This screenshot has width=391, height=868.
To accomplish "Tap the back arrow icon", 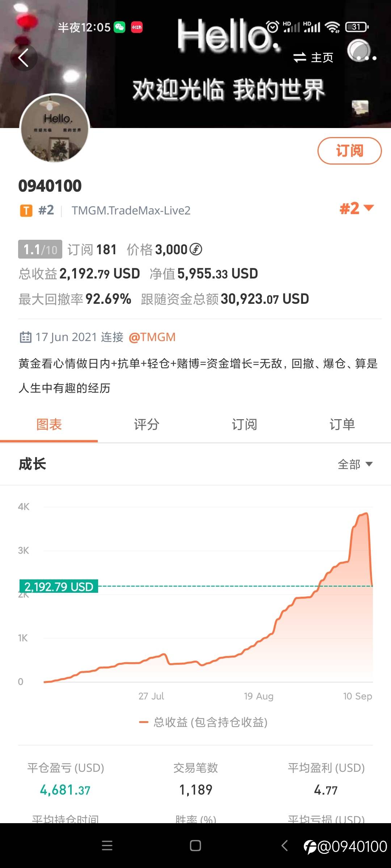I will point(24,58).
